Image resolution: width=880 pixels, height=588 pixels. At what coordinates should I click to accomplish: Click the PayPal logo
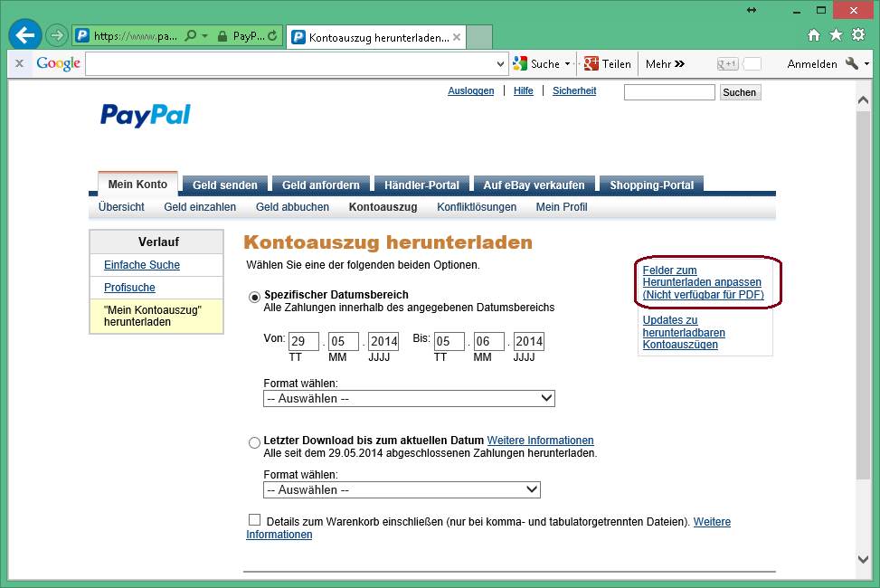click(145, 115)
